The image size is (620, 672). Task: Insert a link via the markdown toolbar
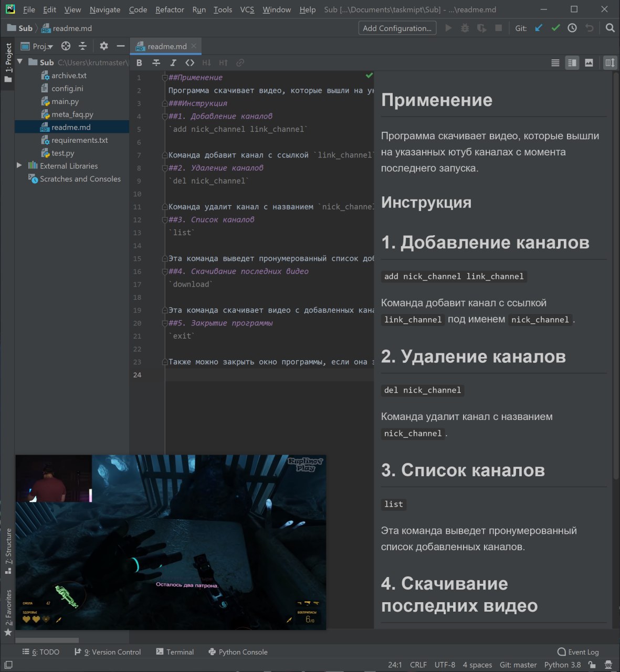(240, 62)
